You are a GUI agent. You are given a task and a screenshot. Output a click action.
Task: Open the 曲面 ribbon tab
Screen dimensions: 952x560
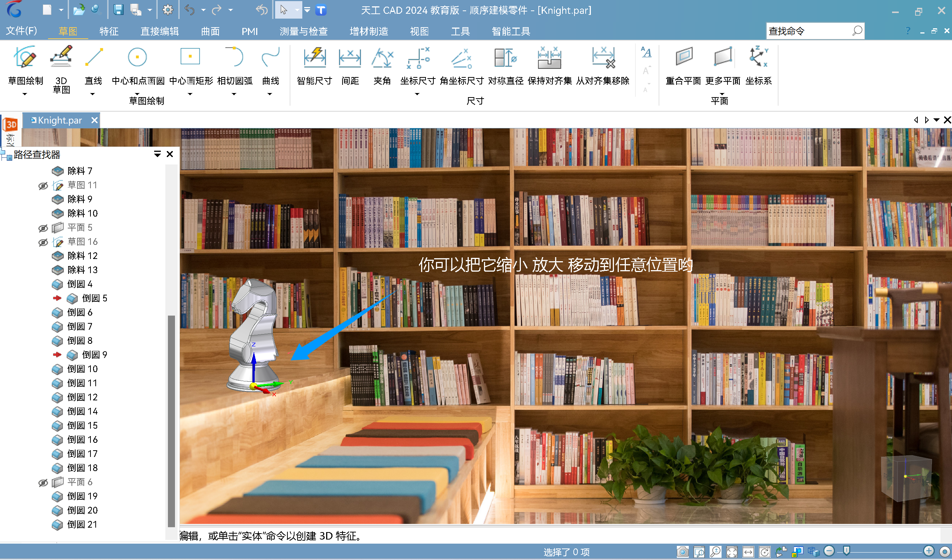coord(210,31)
